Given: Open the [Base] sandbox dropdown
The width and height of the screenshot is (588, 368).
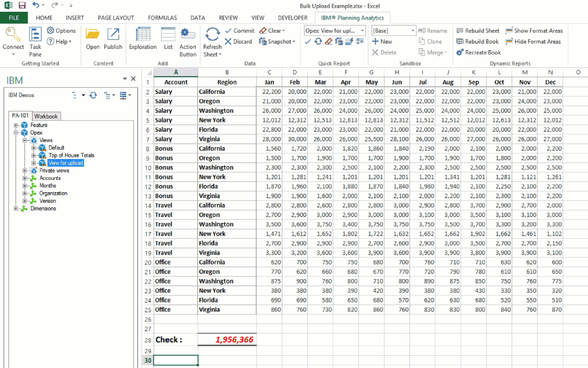Looking at the screenshot, I should click(413, 31).
